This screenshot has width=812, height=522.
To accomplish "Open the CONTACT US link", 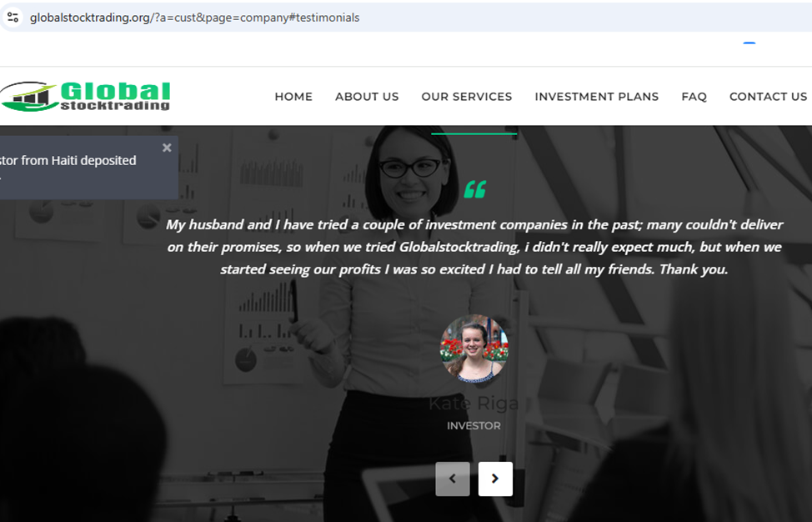I will pos(768,97).
